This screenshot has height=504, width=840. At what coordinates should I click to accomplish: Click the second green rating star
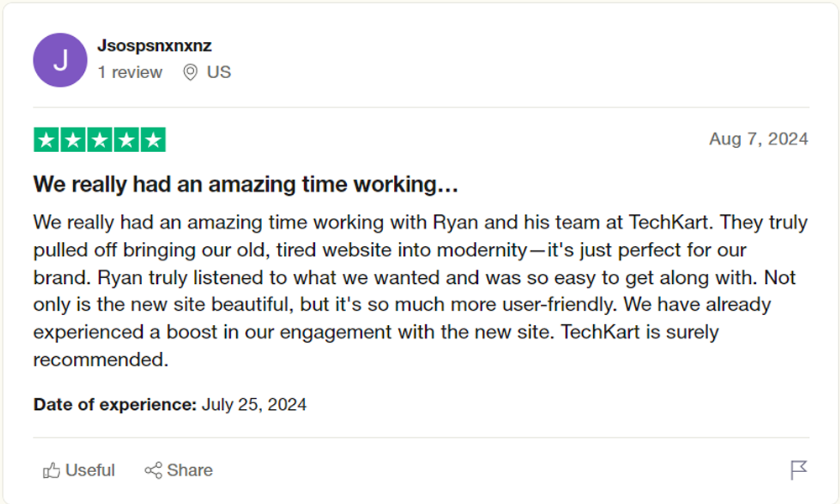click(x=73, y=140)
